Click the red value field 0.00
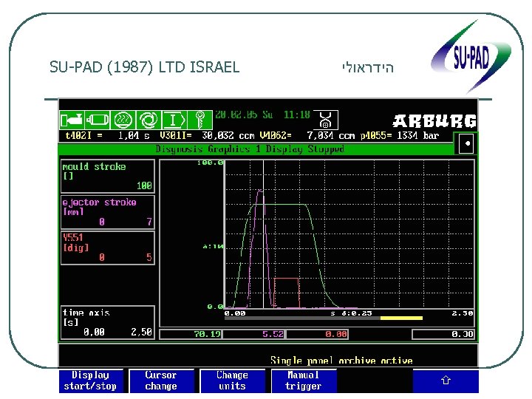 pos(317,334)
